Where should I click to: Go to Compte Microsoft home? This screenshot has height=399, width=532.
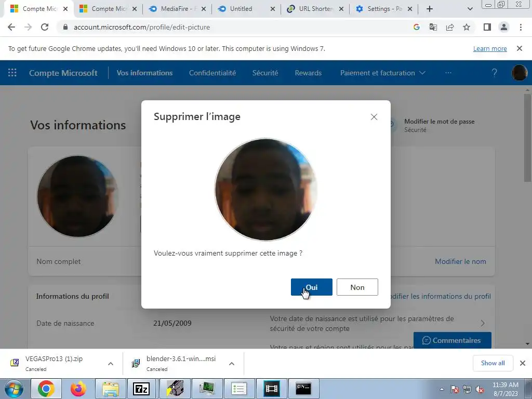[x=63, y=73]
